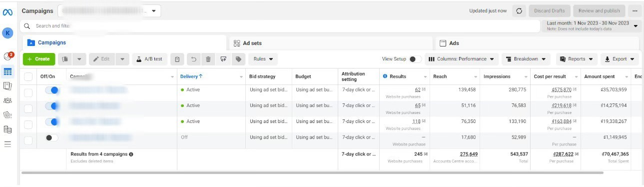The height and width of the screenshot is (187, 644).
Task: Open the Impressions column options arrow
Action: (526, 77)
